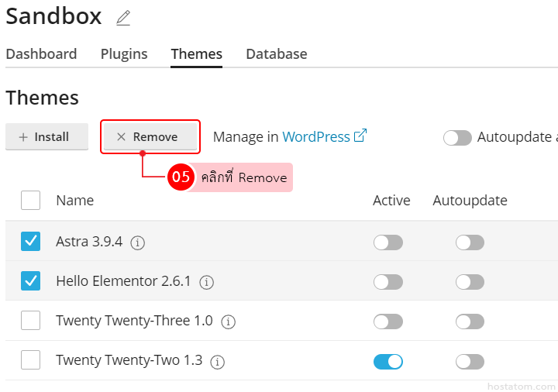
Task: Activate the Astra theme toggle
Action: [x=387, y=242]
